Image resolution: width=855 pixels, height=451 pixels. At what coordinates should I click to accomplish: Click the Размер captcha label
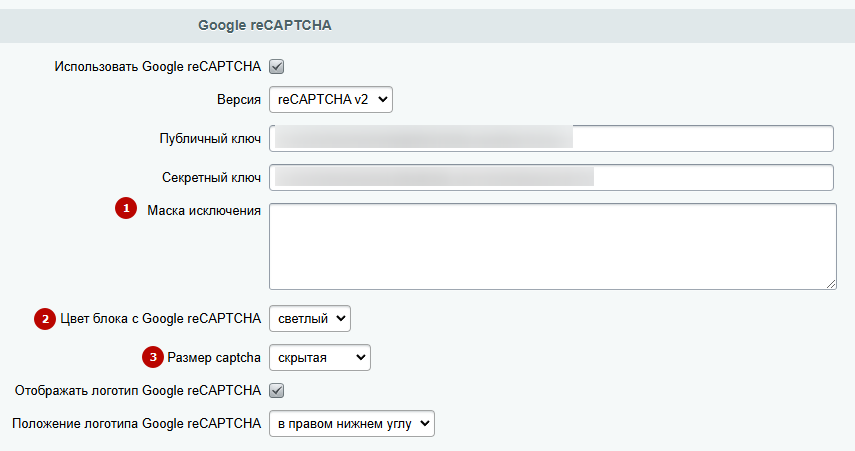pyautogui.click(x=214, y=358)
